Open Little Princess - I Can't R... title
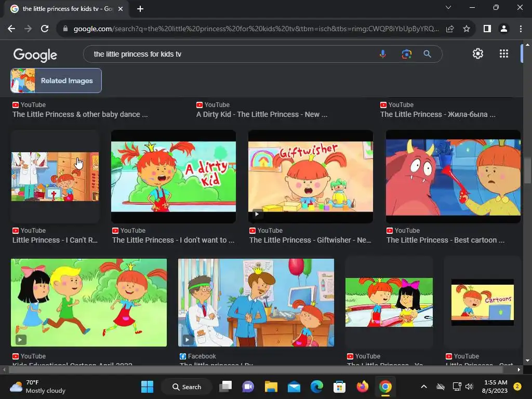This screenshot has width=532, height=399. 55,240
